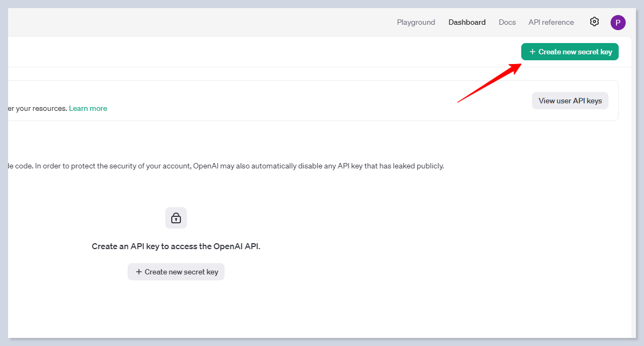Click plus icon in gray secret key button
The image size is (644, 346).
click(x=138, y=272)
